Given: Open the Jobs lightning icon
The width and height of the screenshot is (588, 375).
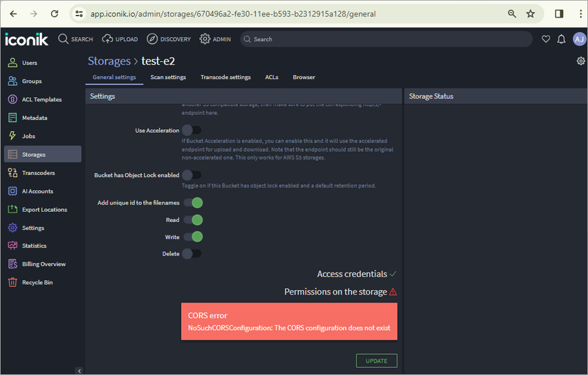Looking at the screenshot, I should (12, 136).
